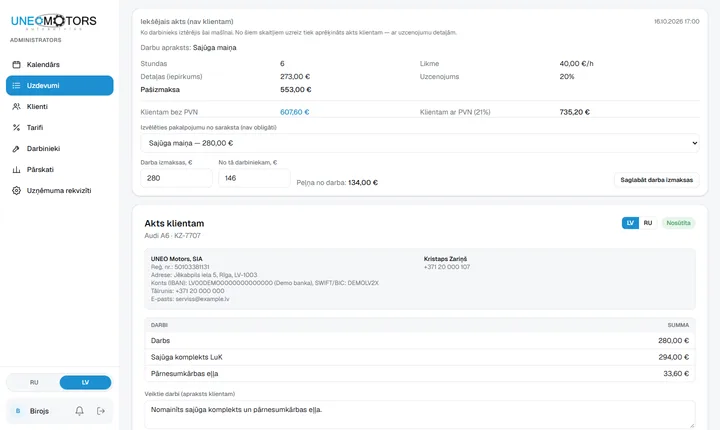720x430 pixels.
Task: Click the Darbinieki wrench icon
Action: coord(17,148)
